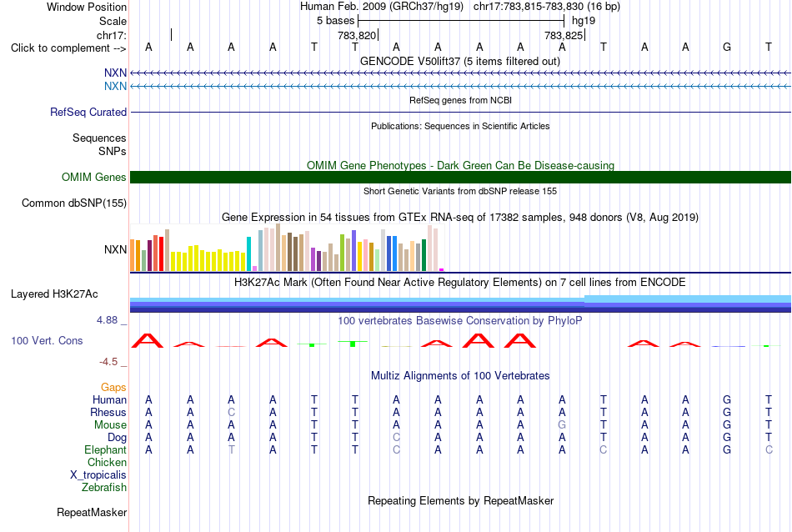Click the gray C in Dog alignment row
This screenshot has height=532, width=792.
coord(397,438)
